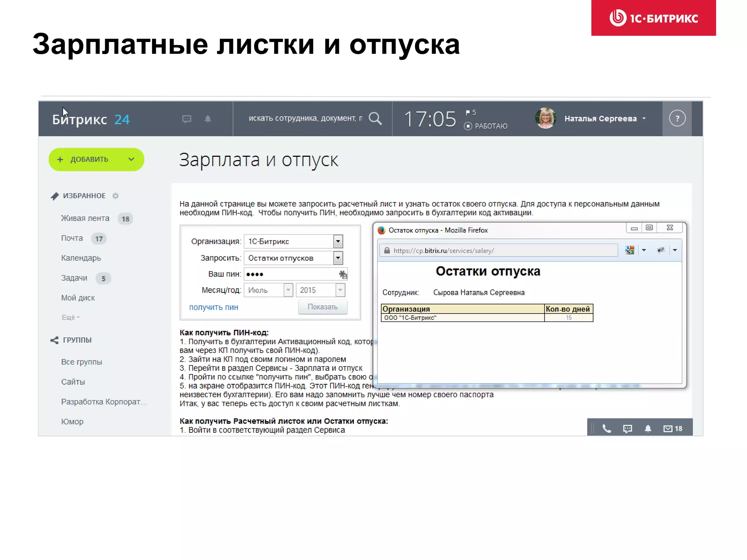
Task: Open Почта in sidebar
Action: [72, 238]
